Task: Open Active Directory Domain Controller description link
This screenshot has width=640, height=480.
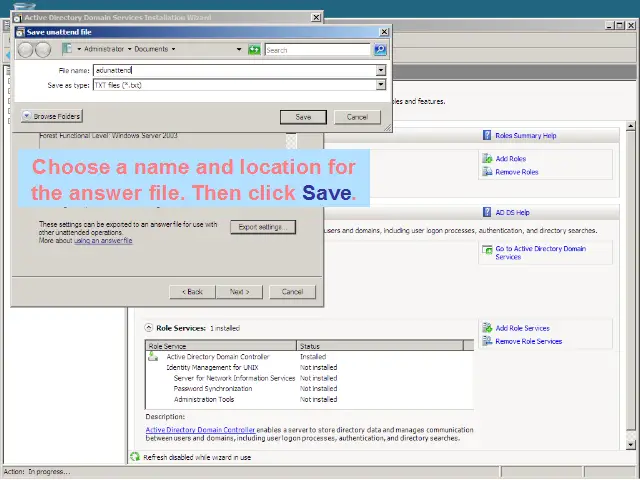Action: coord(200,430)
